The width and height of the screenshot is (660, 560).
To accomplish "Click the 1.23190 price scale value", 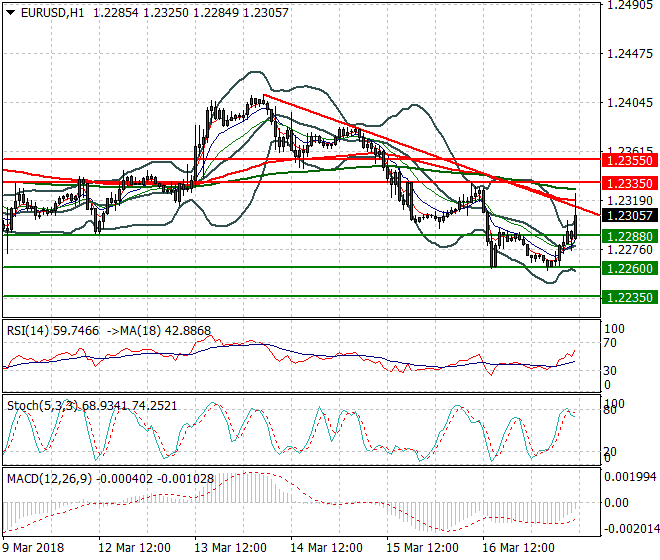I will [x=630, y=201].
